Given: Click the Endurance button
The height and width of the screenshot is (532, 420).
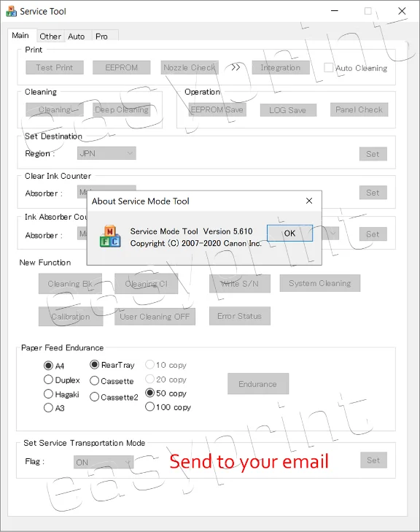Looking at the screenshot, I should (x=258, y=384).
